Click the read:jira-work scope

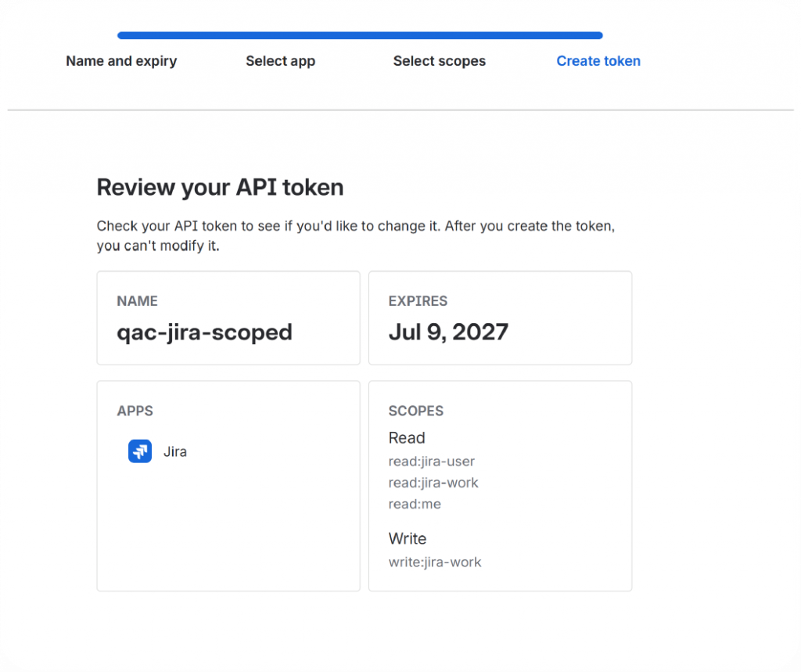[x=433, y=483]
